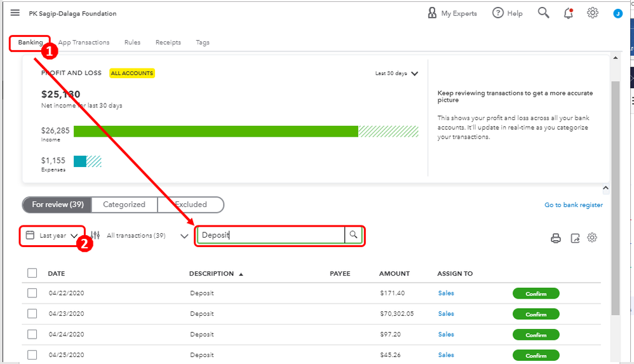Click the export transactions icon

click(x=575, y=238)
